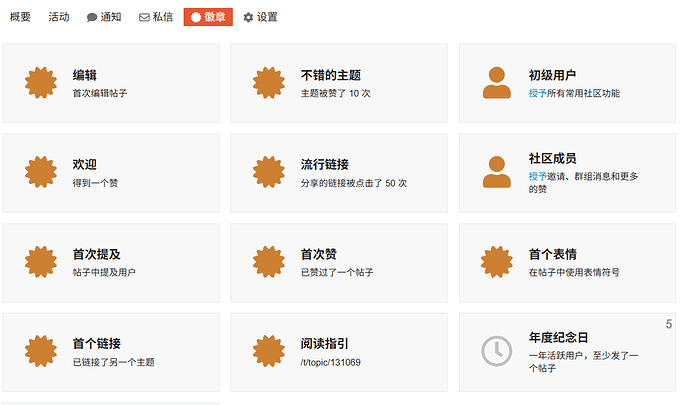Open the 初级用户 badge title
The image size is (690, 405).
click(552, 75)
